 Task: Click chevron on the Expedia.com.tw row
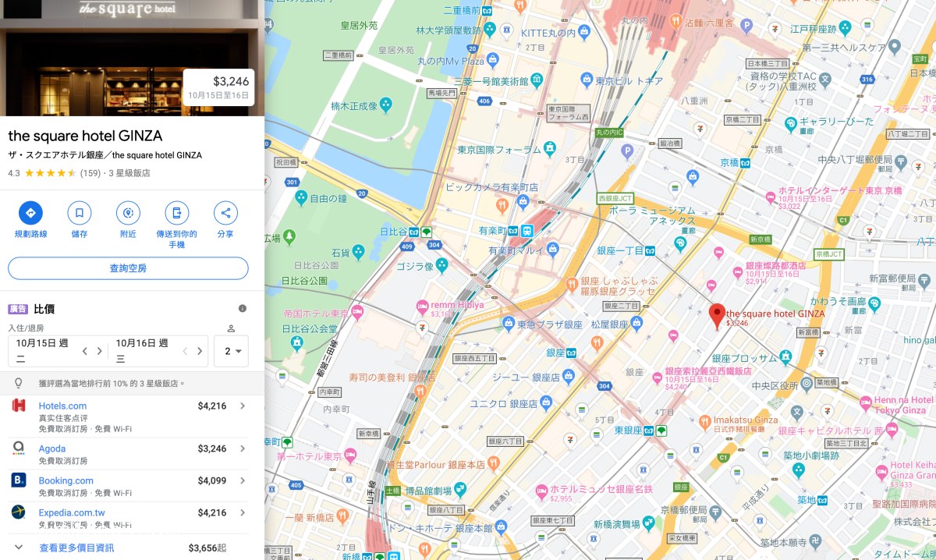pos(243,512)
